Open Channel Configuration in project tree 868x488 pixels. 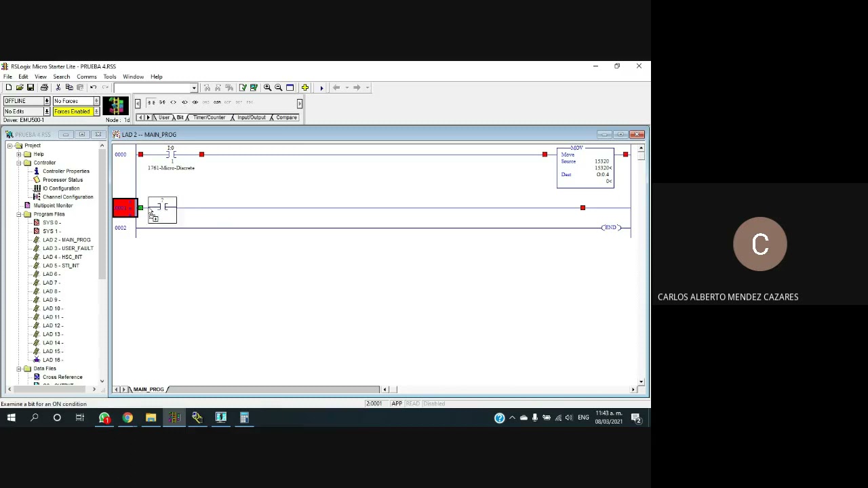(68, 197)
